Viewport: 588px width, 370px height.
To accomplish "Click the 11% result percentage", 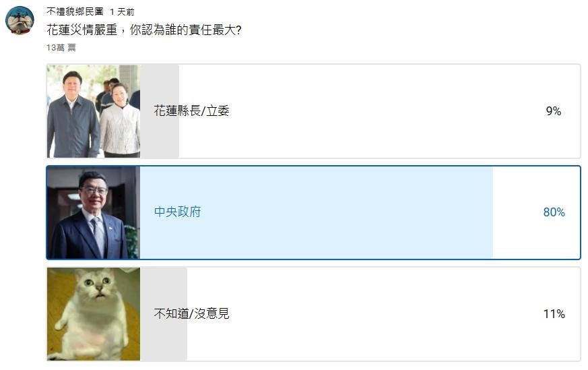I will pos(554,313).
